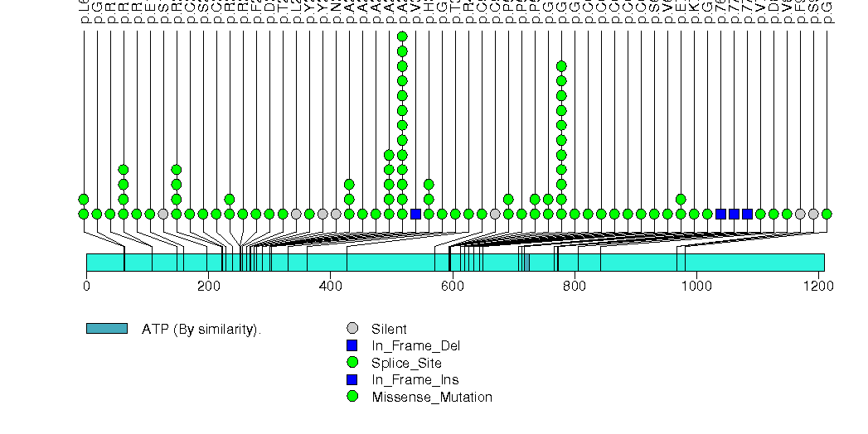
Task: Click the leftmost gray silent mutation circle
Action: (x=163, y=214)
